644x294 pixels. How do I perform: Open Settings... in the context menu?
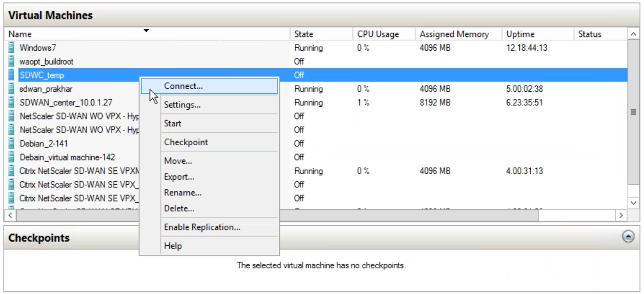pos(209,105)
